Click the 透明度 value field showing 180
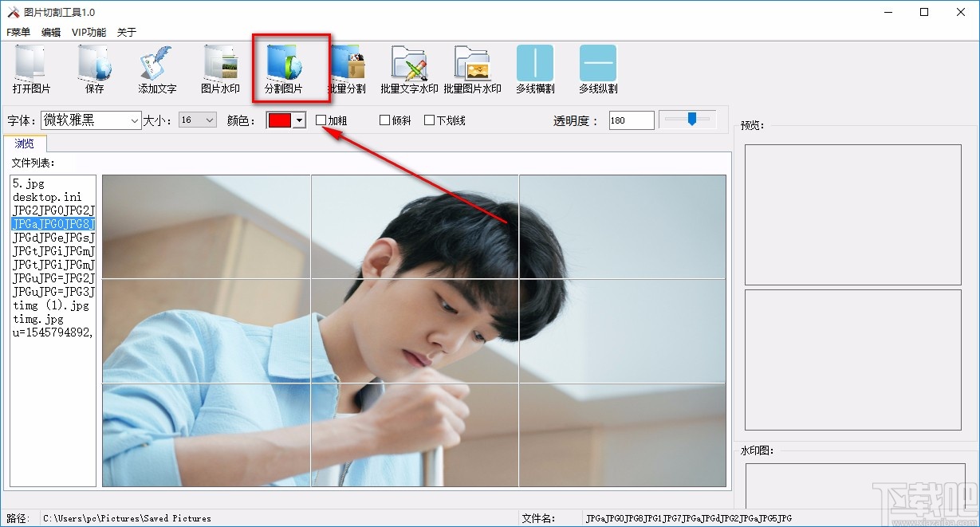Image resolution: width=980 pixels, height=527 pixels. pos(632,120)
